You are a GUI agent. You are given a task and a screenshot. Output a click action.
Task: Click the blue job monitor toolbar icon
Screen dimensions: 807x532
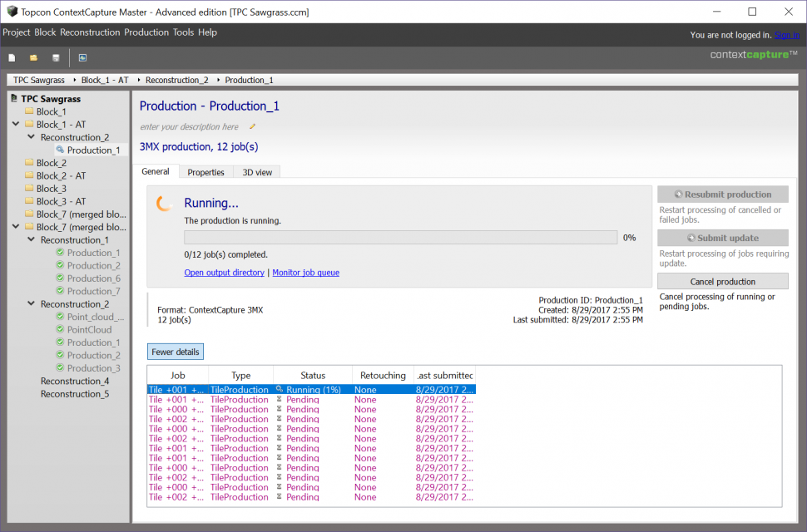82,58
